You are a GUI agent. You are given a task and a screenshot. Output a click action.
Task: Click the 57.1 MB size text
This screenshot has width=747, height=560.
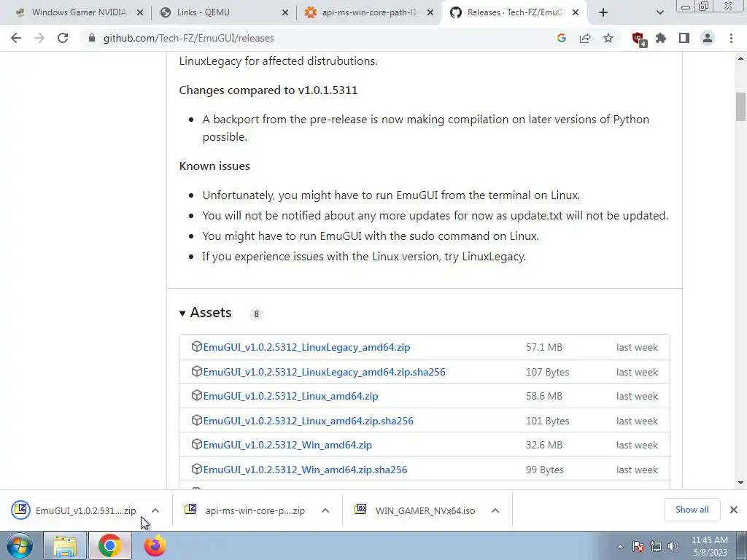click(x=544, y=347)
